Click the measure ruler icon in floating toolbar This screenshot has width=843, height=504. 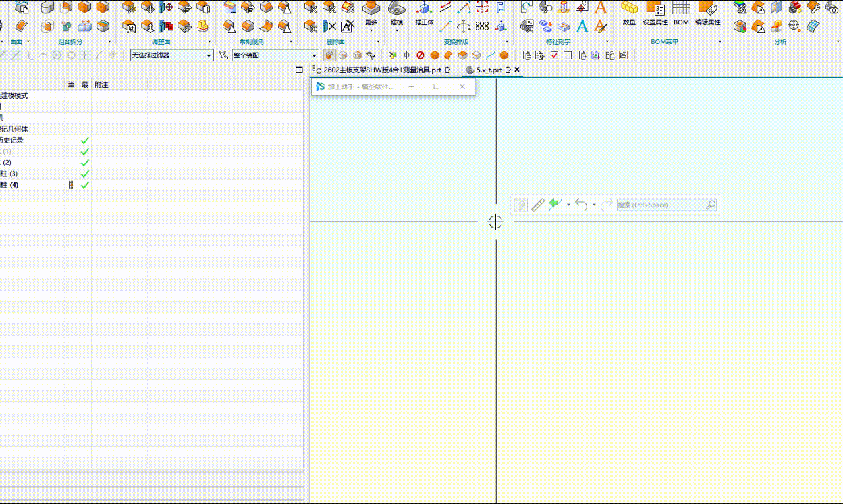tap(537, 205)
